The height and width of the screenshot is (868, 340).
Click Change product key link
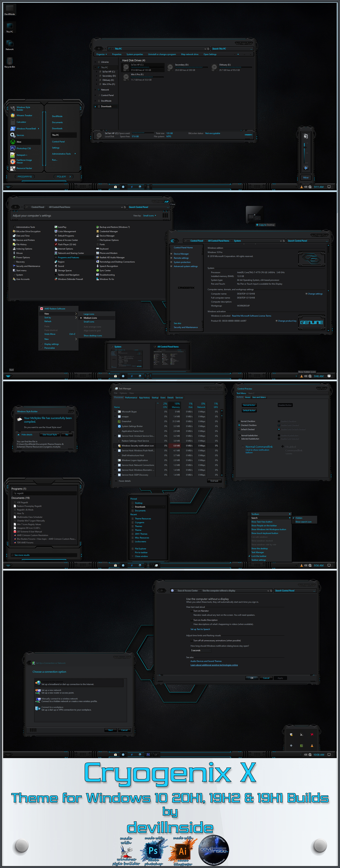[x=287, y=321]
